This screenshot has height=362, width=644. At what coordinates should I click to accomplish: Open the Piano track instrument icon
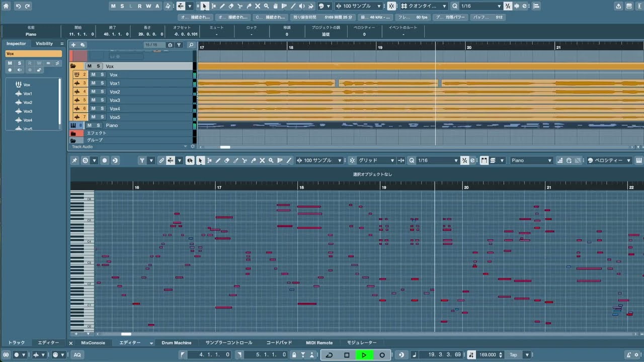[x=73, y=125]
